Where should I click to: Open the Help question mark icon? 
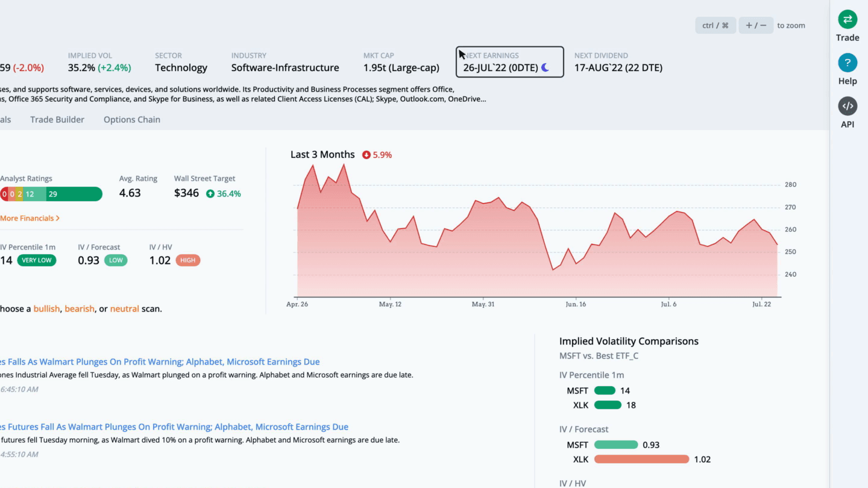[848, 63]
